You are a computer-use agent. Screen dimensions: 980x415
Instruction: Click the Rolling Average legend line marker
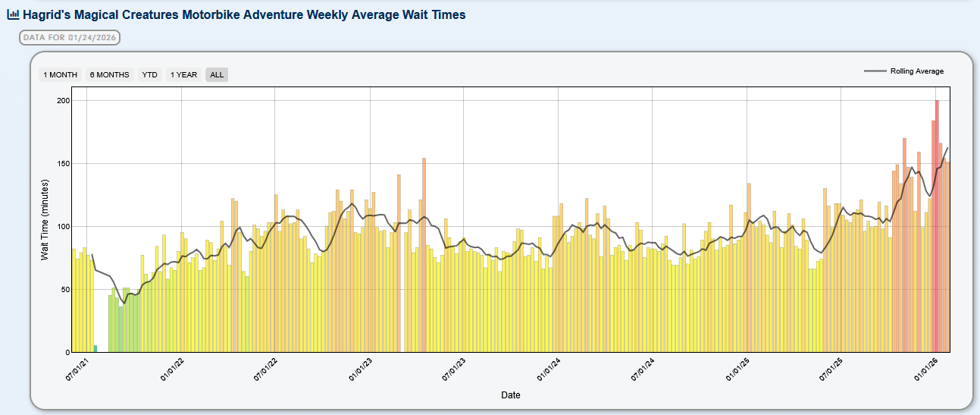pos(875,71)
